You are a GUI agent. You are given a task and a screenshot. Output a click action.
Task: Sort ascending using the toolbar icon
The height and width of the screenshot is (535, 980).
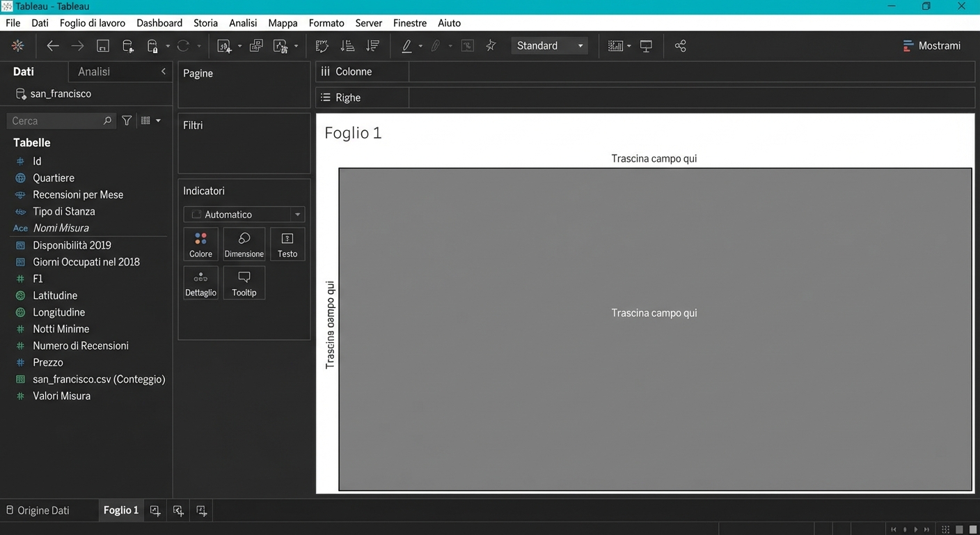347,46
